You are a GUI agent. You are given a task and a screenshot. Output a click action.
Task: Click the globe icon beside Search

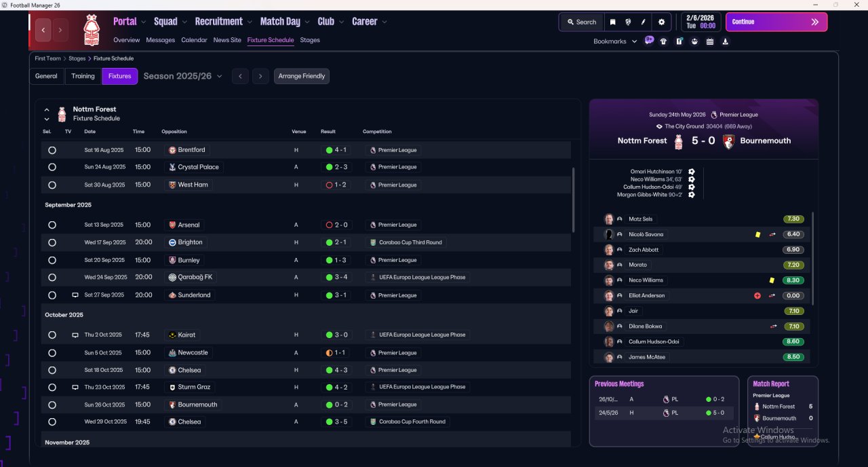click(x=628, y=22)
